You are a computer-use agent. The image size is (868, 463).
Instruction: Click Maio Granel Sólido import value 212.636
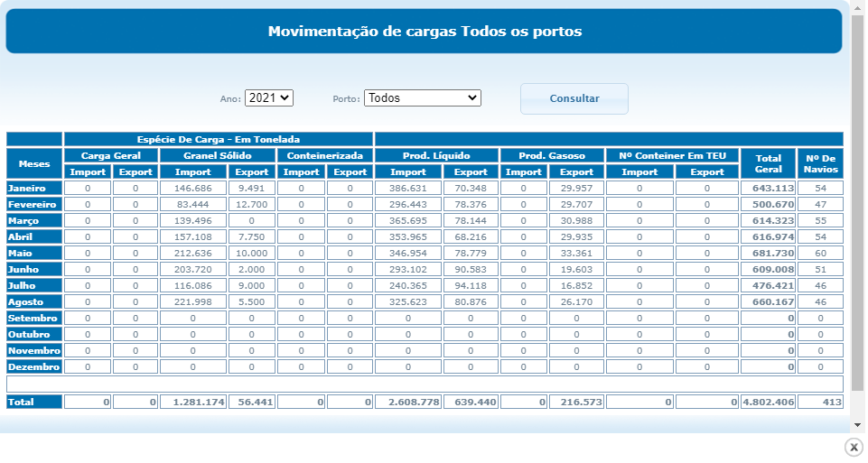[x=193, y=253]
